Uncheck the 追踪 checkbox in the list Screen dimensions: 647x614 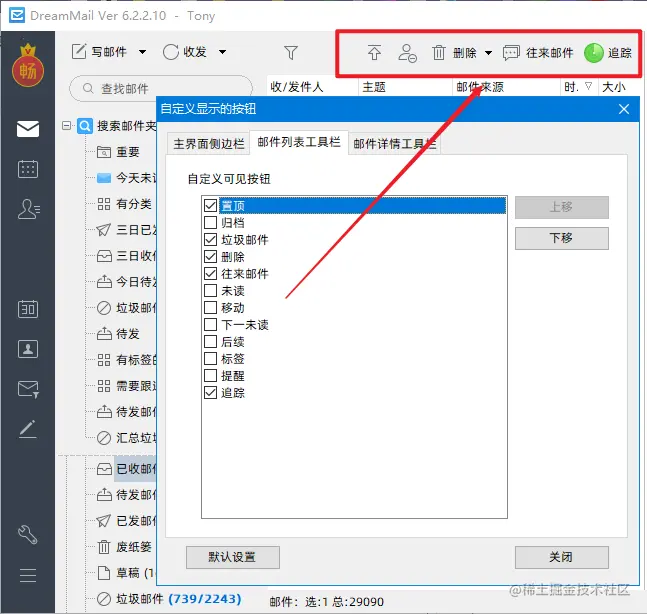pyautogui.click(x=210, y=392)
